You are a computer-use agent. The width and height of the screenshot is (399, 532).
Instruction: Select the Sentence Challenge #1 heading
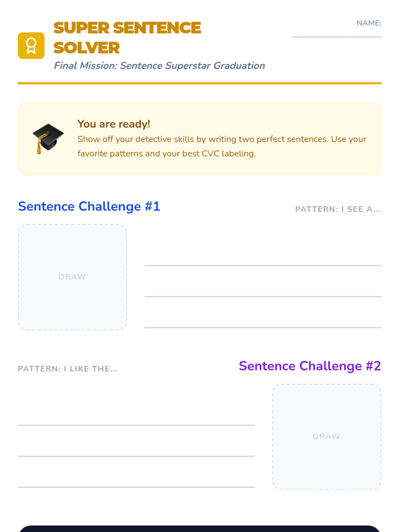pos(89,206)
